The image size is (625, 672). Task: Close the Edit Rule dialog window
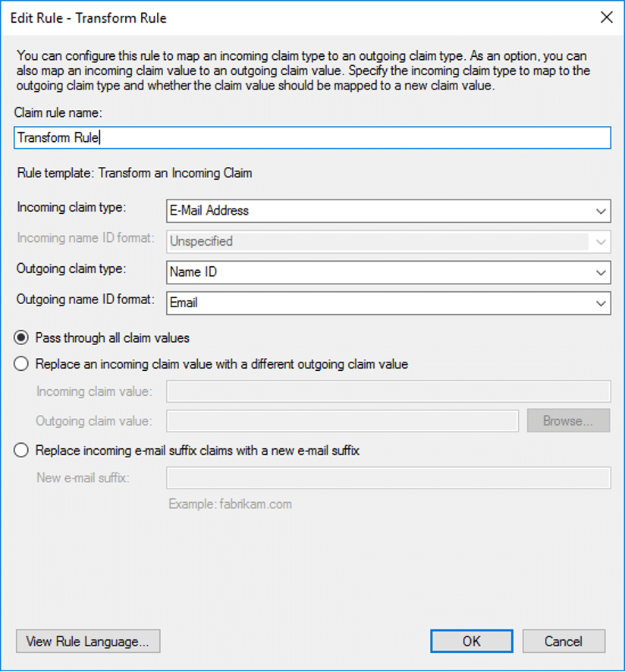pos(606,17)
